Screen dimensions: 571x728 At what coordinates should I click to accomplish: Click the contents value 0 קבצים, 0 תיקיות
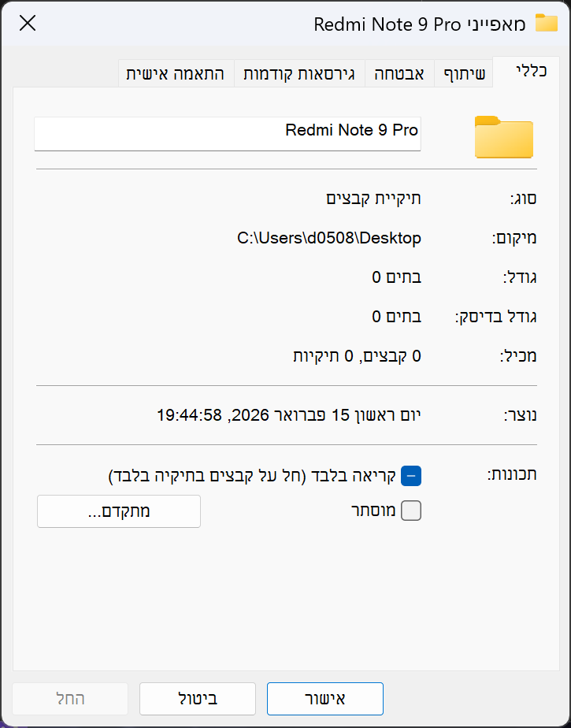click(357, 356)
